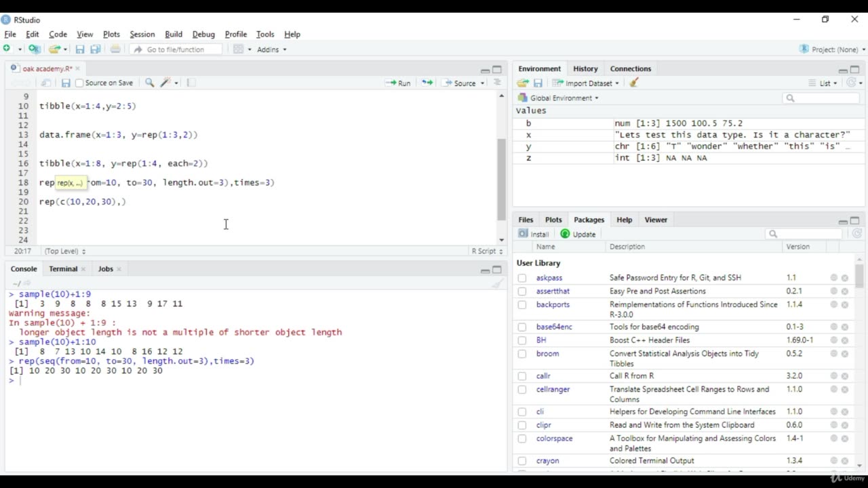Screen dimensions: 868x488
Task: Check the colorspace package checkbox
Action: (x=522, y=439)
